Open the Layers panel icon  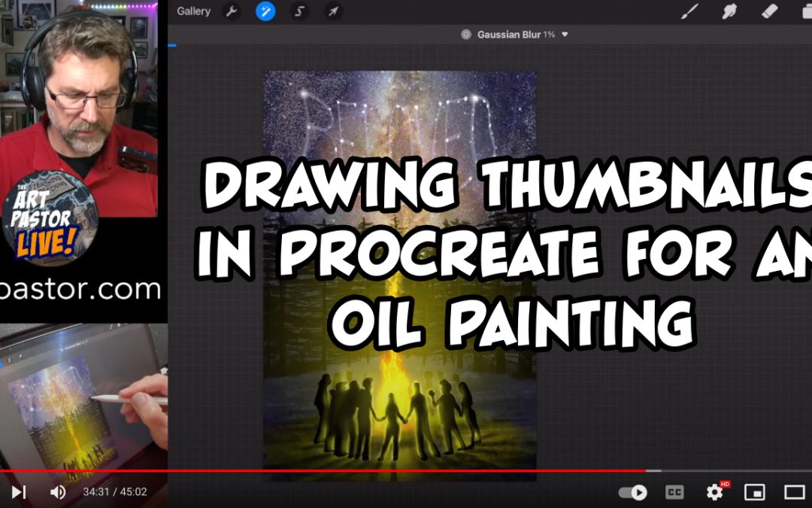tap(806, 11)
